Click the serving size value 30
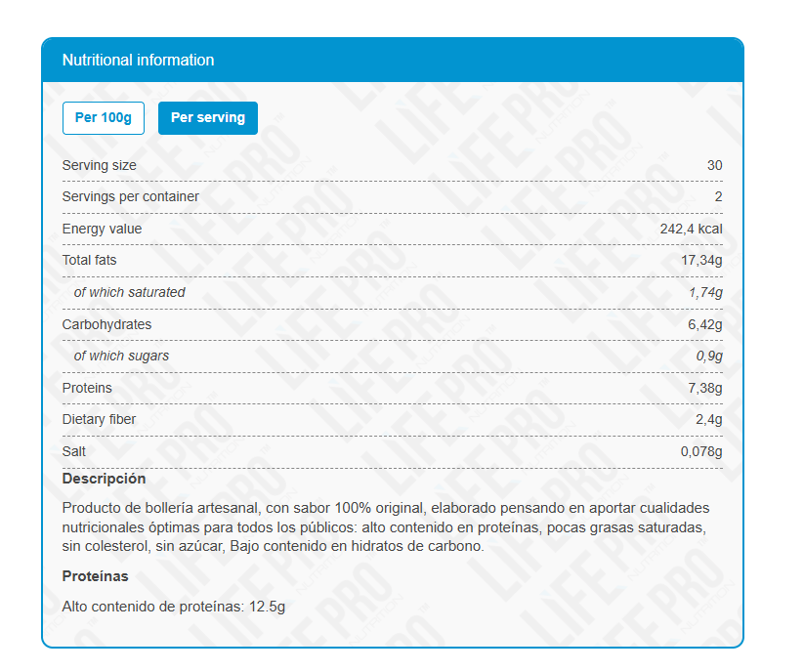The height and width of the screenshot is (672, 804). pyautogui.click(x=714, y=166)
